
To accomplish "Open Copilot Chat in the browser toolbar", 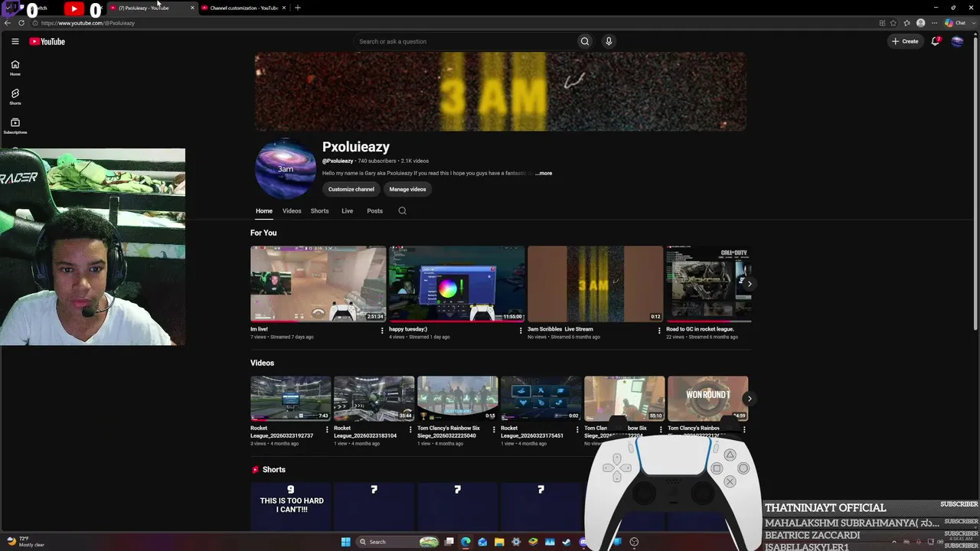I will [955, 23].
